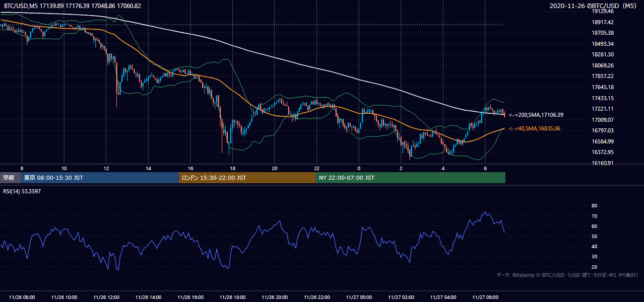Click the 11/26 22:00 bottom time label

(316, 297)
